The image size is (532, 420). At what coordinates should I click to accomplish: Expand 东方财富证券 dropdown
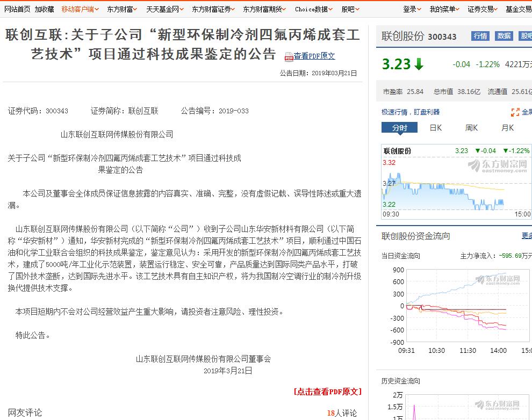(213, 9)
